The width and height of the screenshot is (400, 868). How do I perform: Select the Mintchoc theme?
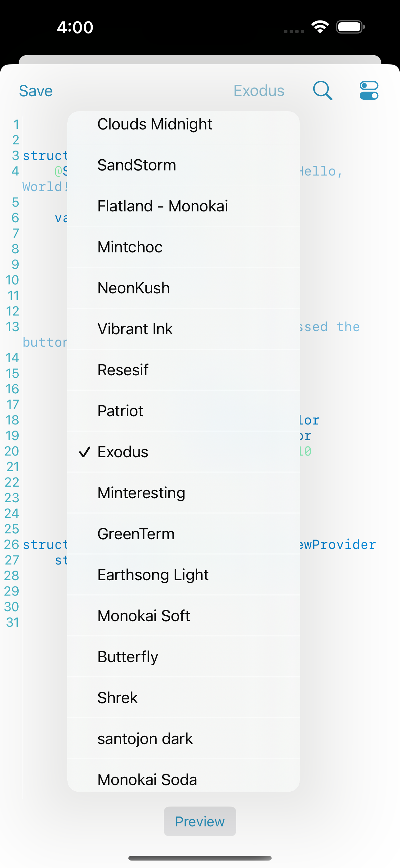click(184, 247)
